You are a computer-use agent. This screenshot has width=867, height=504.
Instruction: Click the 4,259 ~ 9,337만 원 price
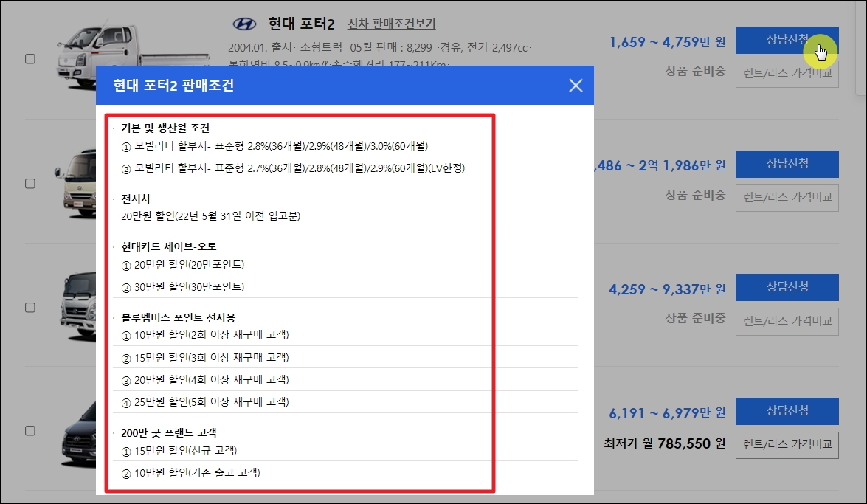(667, 289)
